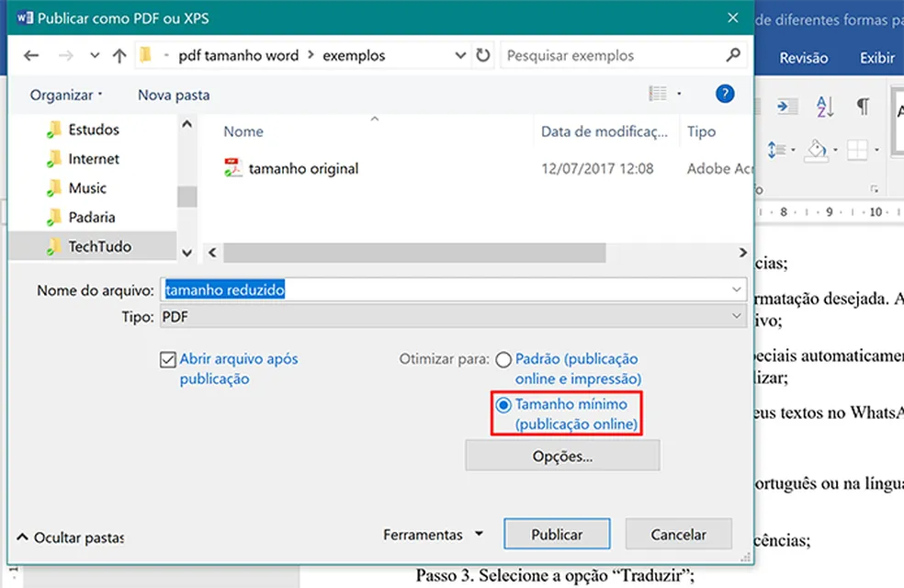Open view options dropdown arrow next to the layout icon
904x588 pixels.
pyautogui.click(x=679, y=94)
